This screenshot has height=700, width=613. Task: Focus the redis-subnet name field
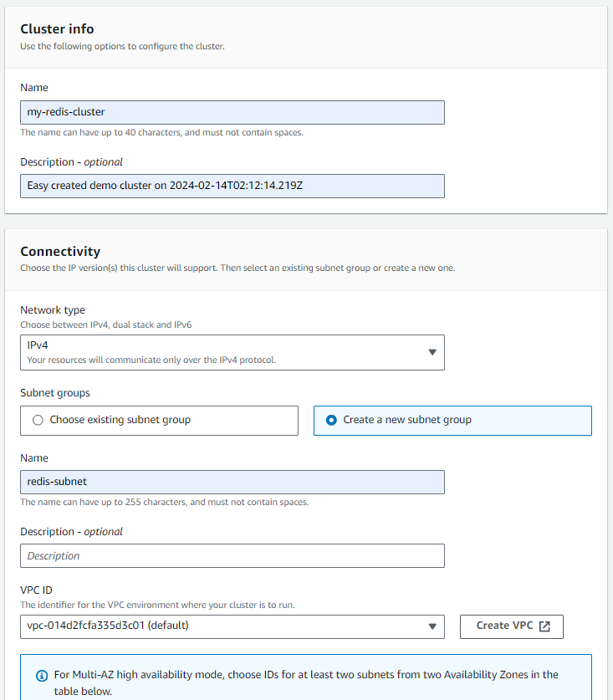coord(232,482)
